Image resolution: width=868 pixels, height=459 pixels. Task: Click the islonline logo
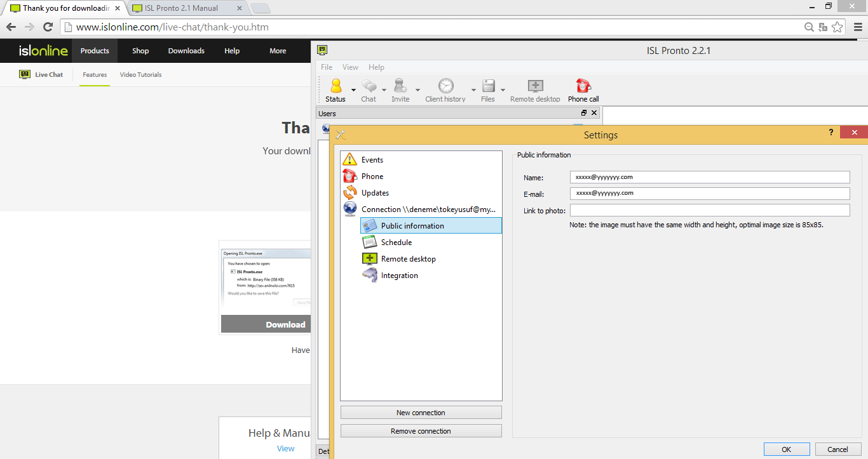pos(43,51)
